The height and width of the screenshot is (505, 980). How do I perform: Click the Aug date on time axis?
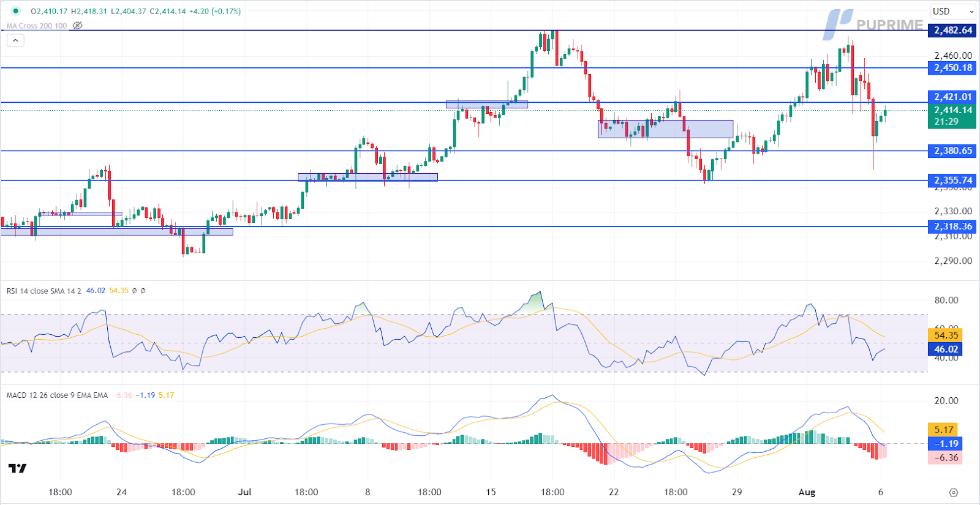807,492
